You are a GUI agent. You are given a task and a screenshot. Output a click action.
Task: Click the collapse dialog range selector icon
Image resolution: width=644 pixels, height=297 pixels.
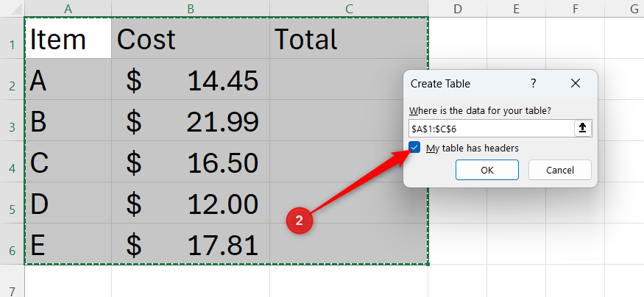(582, 129)
